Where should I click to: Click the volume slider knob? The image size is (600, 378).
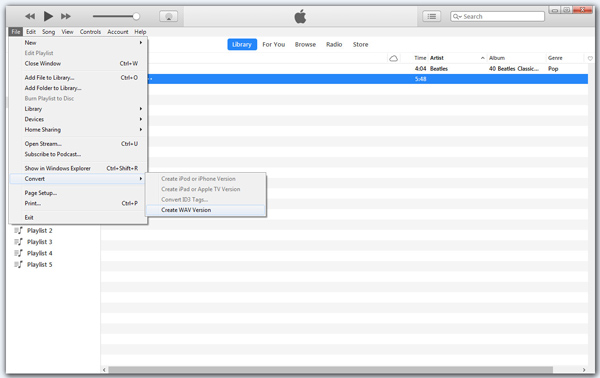pos(136,16)
